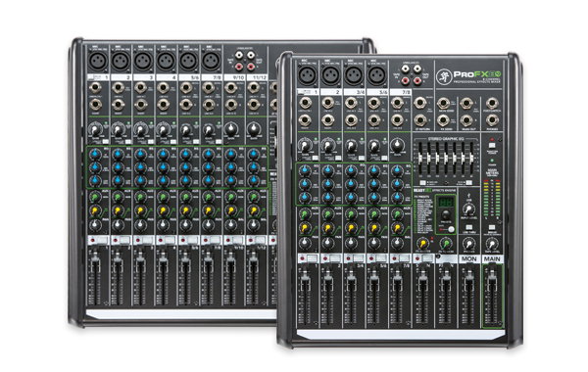Toggle the USB Thru button on ProFX8

pyautogui.click(x=468, y=227)
